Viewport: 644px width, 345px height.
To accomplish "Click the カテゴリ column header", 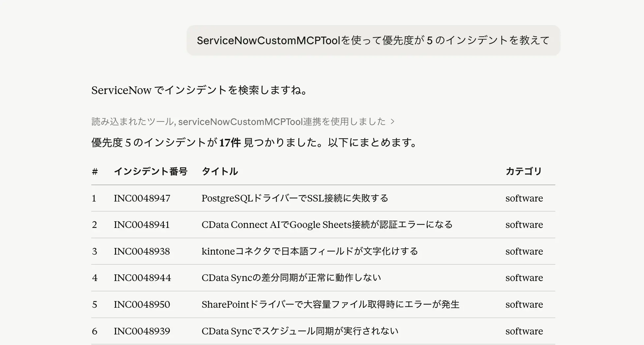I will (524, 171).
